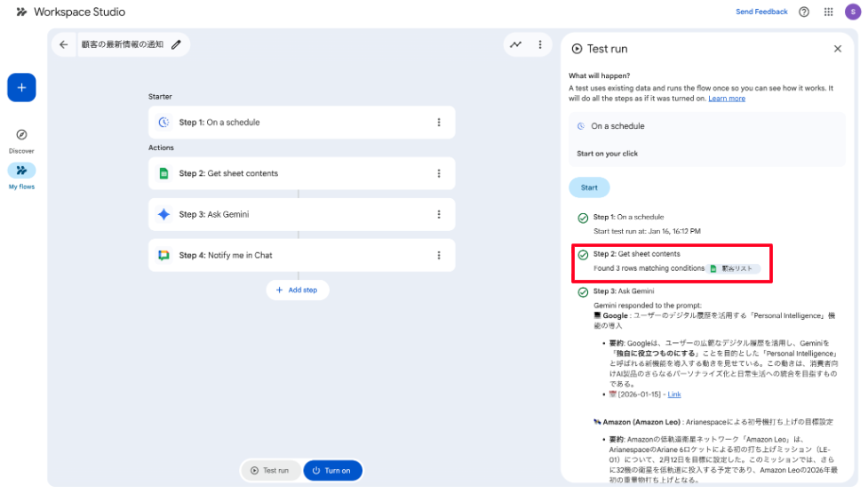Viewport: 868px width, 494px height.
Task: Click Send Feedback link
Action: (761, 12)
